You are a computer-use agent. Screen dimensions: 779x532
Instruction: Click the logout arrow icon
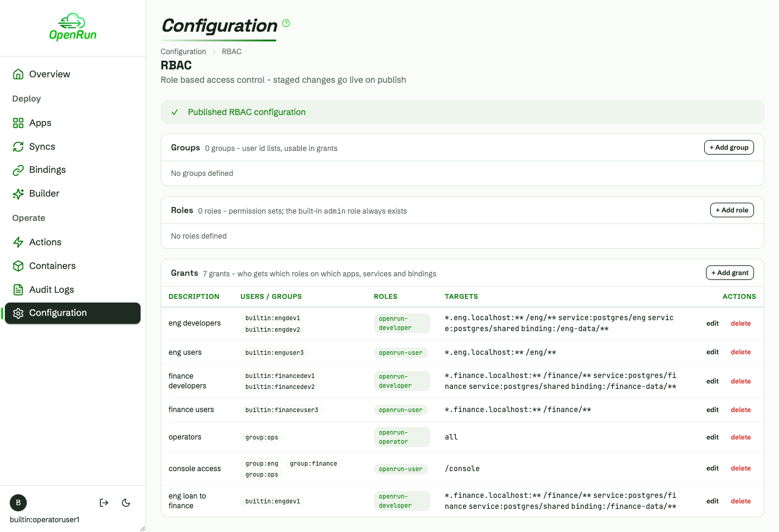[104, 503]
